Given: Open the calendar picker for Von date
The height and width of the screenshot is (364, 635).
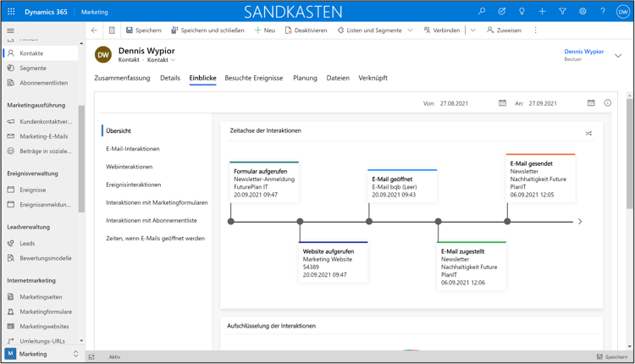Looking at the screenshot, I should pyautogui.click(x=502, y=103).
